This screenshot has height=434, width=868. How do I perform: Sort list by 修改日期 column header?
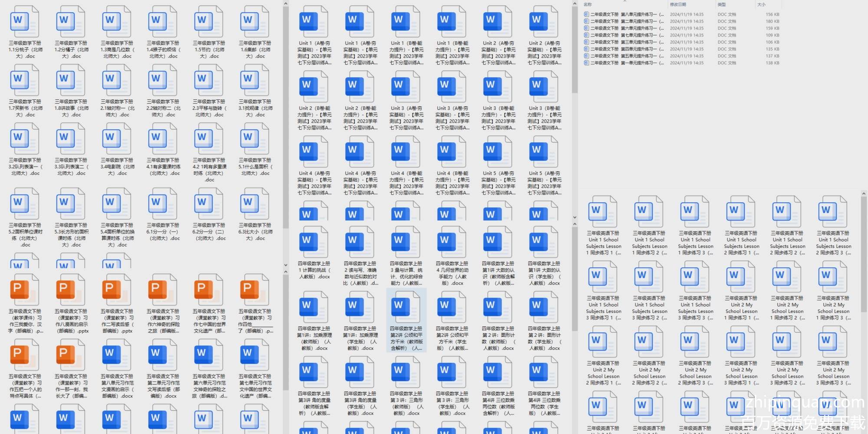tap(678, 4)
